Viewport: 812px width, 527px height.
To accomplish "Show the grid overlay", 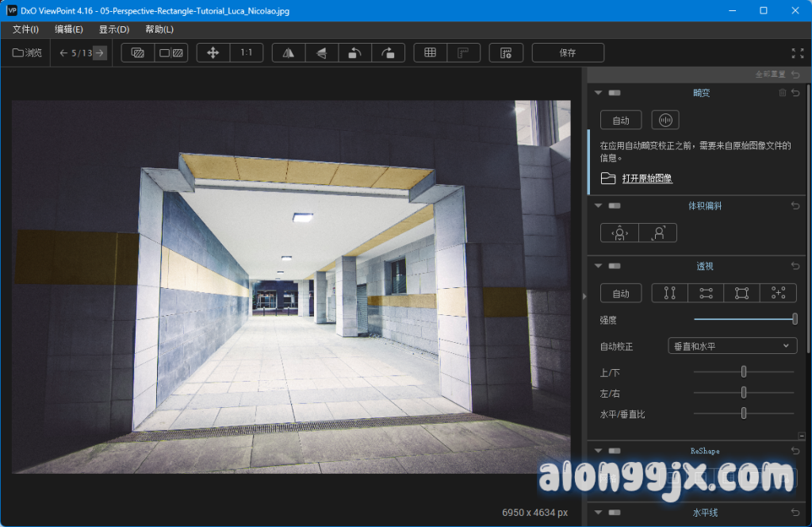I will 430,52.
